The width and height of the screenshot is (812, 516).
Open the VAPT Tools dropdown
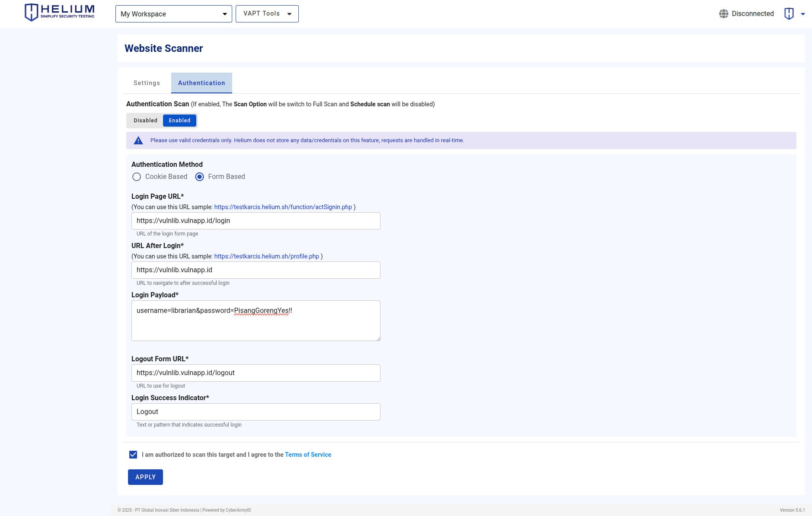267,14
